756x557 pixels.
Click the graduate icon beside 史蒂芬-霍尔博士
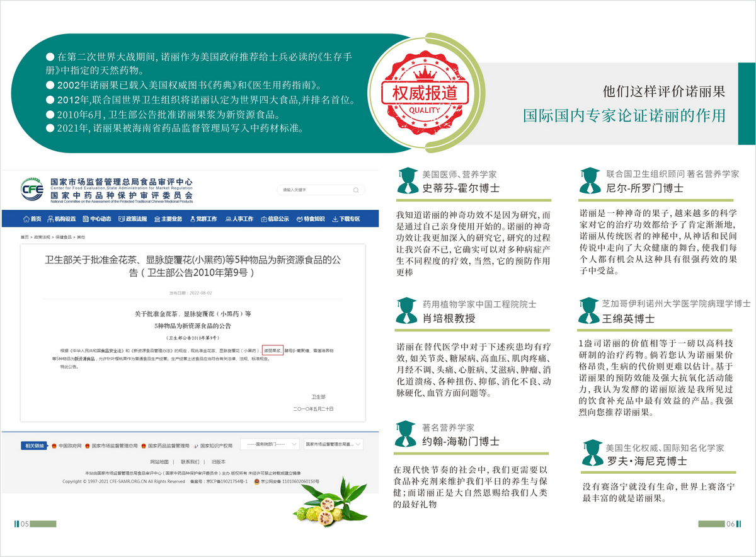pos(408,181)
